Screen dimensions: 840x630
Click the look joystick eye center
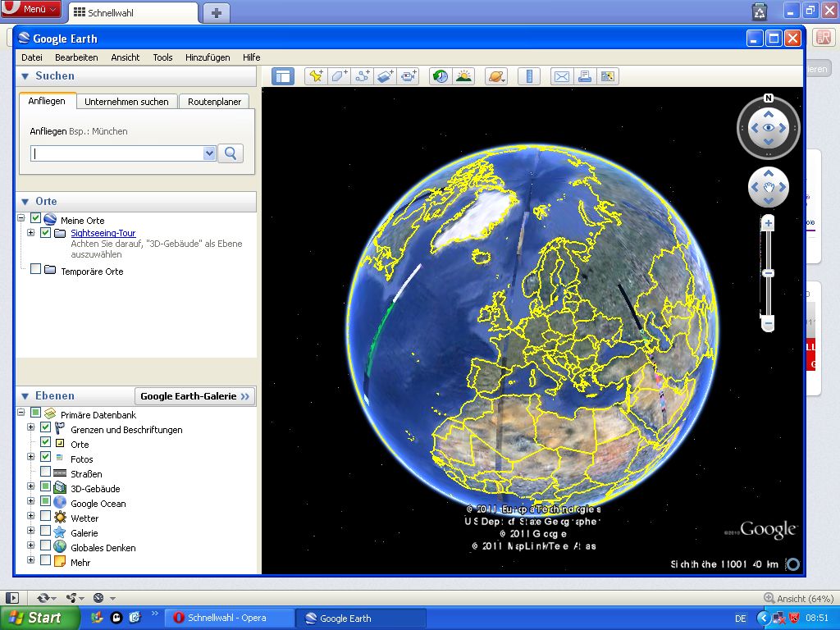[768, 127]
